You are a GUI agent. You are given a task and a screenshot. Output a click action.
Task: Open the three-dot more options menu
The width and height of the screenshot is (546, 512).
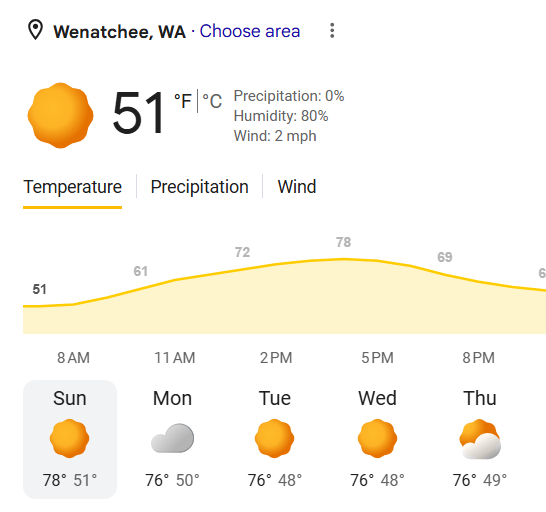coord(332,31)
